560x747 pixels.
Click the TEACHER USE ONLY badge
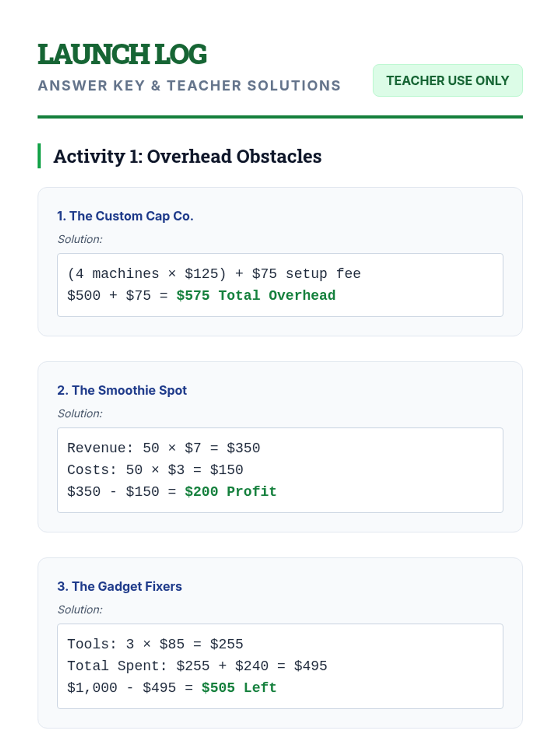tap(447, 80)
